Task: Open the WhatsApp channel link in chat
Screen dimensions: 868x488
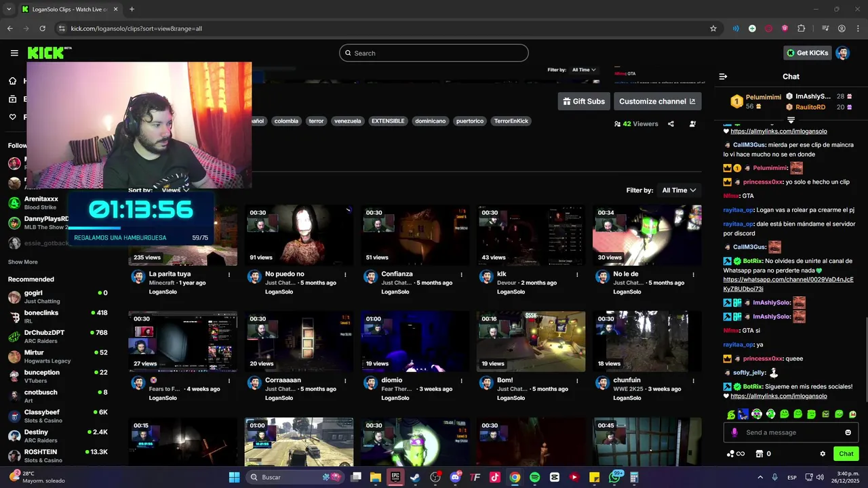Action: pos(788,284)
